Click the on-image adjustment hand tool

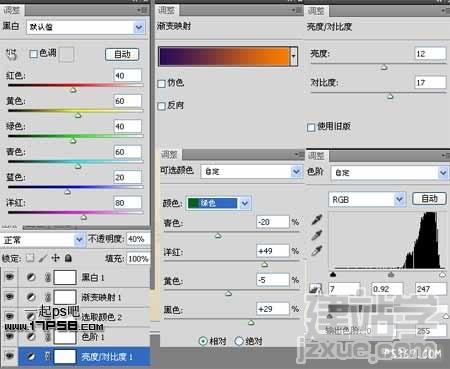(11, 54)
